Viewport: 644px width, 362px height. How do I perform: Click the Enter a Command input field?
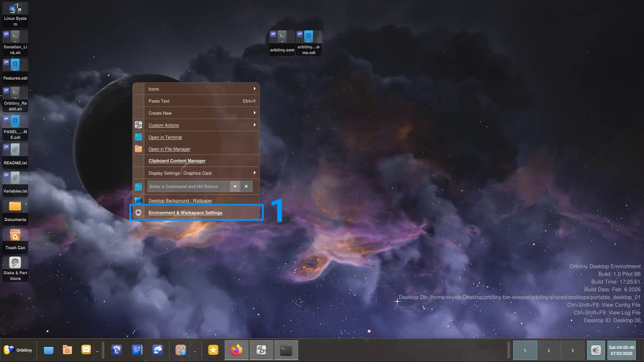pos(188,186)
